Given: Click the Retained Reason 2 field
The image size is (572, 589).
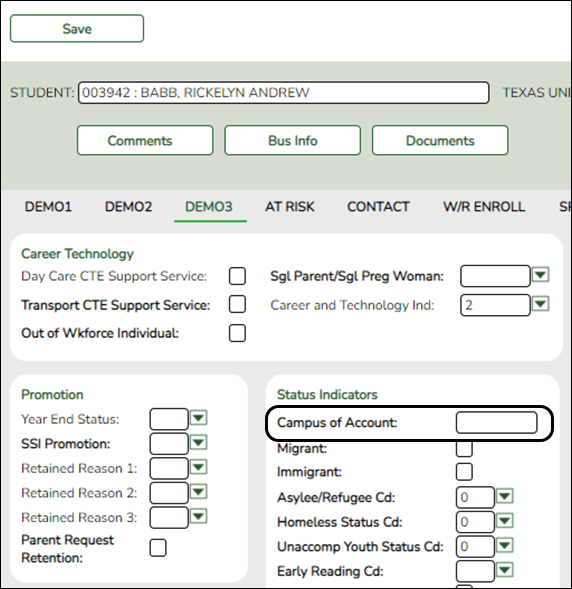Looking at the screenshot, I should click(x=169, y=493).
